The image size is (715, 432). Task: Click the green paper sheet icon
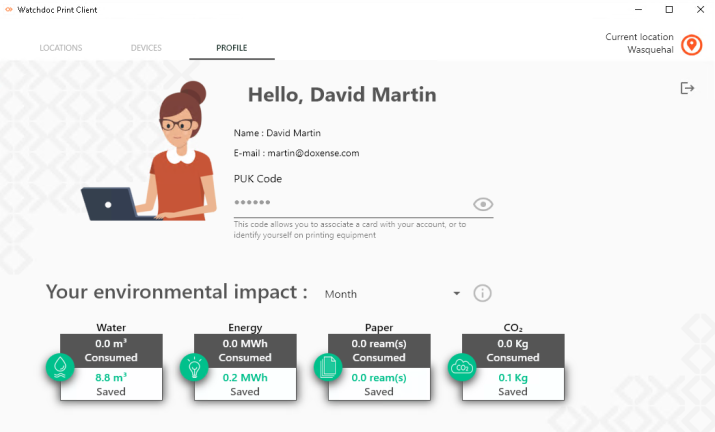tap(328, 367)
